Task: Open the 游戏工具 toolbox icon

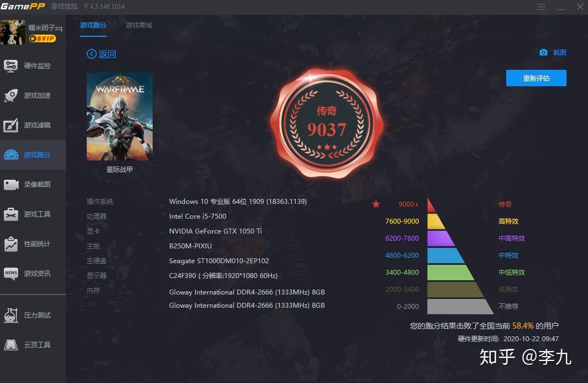Action: 11,214
